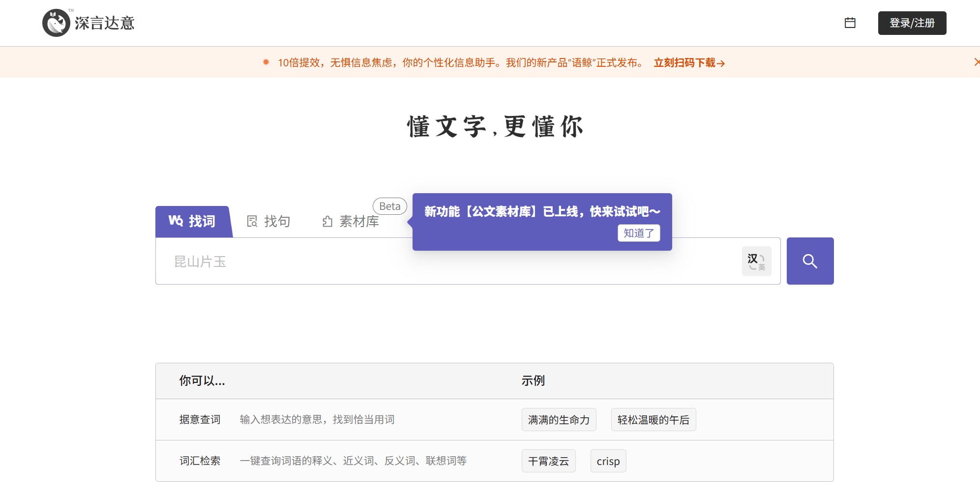Open the calendar icon in header
The height and width of the screenshot is (495, 980).
click(850, 23)
